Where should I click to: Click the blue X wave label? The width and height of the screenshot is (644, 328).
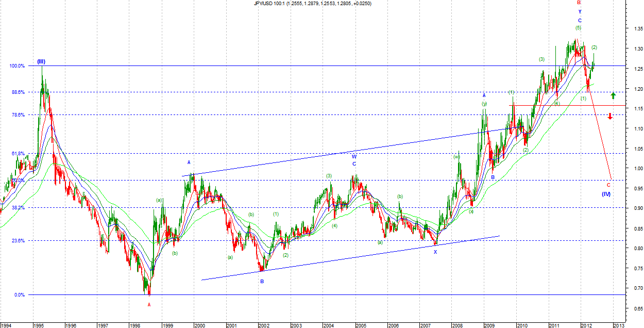[435, 252]
